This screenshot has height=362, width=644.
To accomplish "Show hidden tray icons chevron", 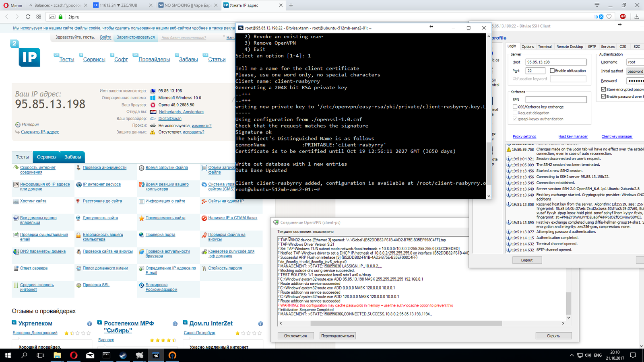I will click(x=572, y=355).
